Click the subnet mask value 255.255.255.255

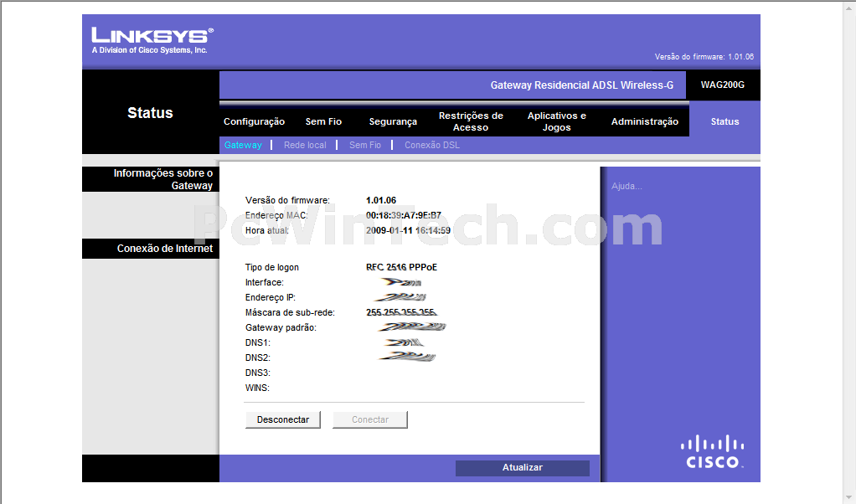[401, 312]
